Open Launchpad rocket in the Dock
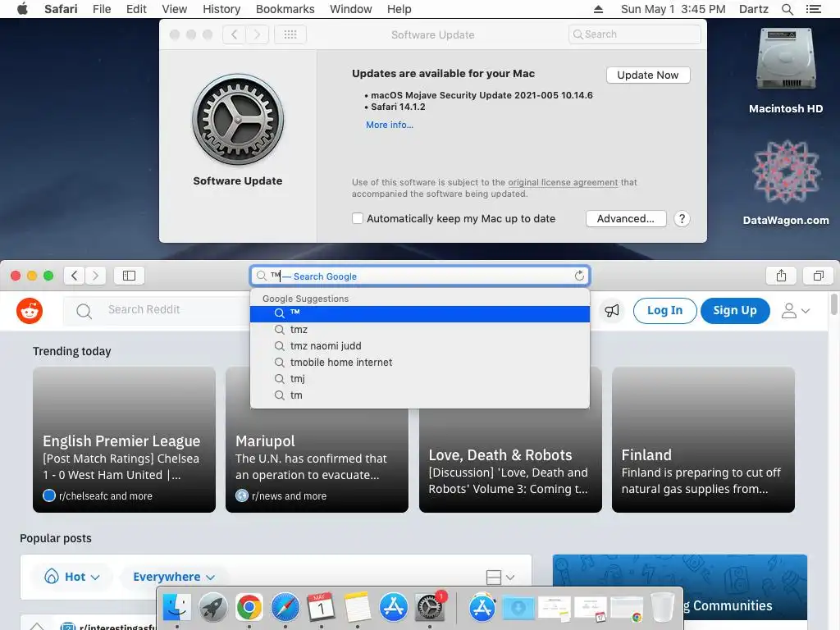This screenshot has height=630, width=840. coord(212,607)
